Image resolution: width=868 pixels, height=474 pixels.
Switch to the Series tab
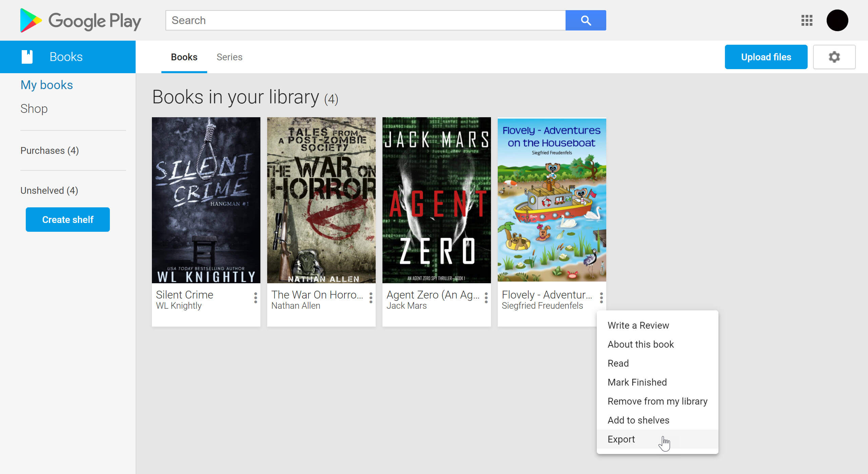click(230, 57)
